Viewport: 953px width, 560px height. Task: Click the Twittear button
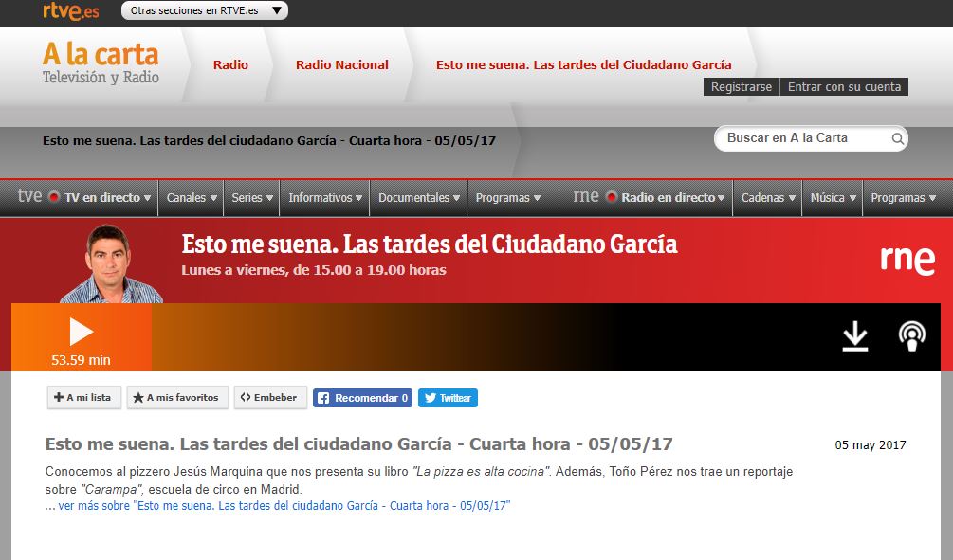448,398
